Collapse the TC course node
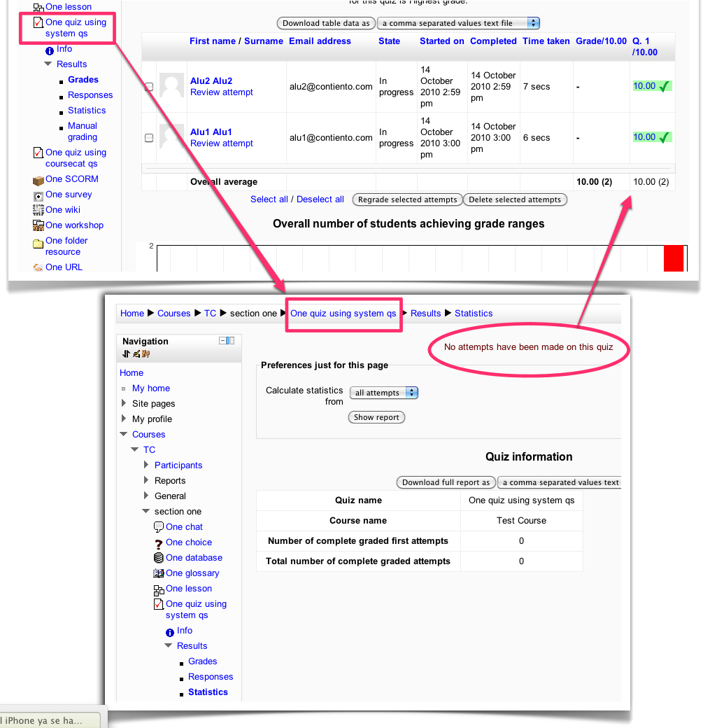 (x=134, y=449)
